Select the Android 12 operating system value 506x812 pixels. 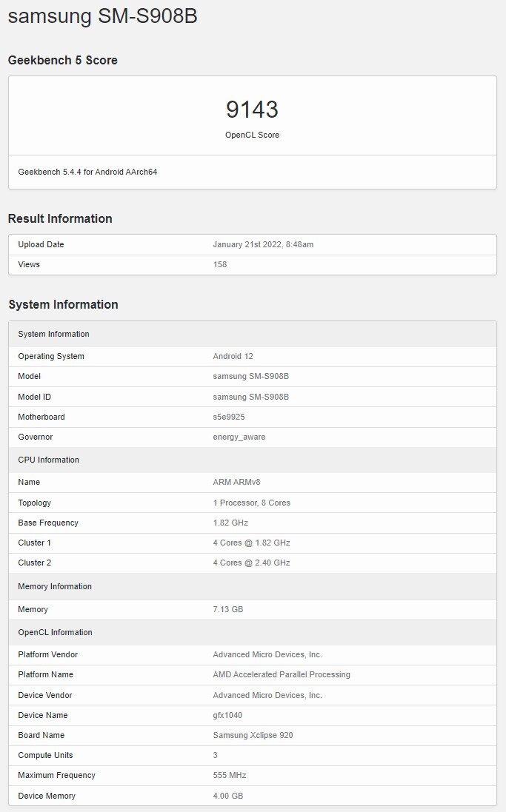point(233,356)
